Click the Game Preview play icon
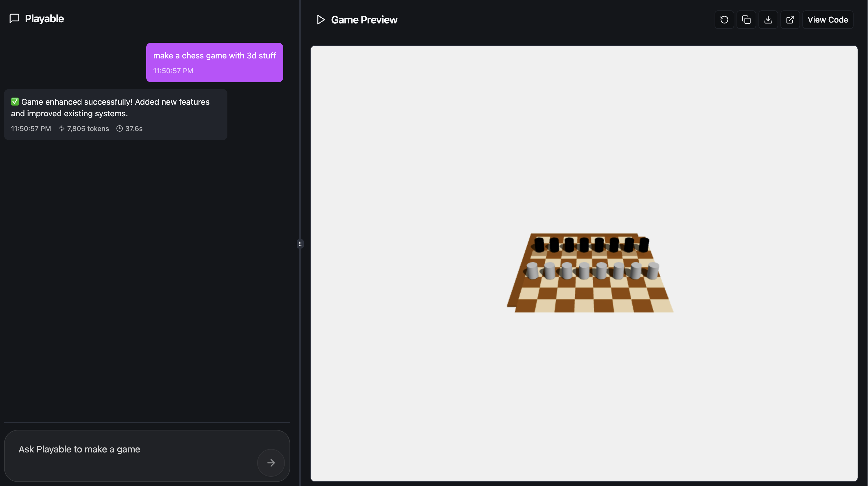 pyautogui.click(x=320, y=20)
